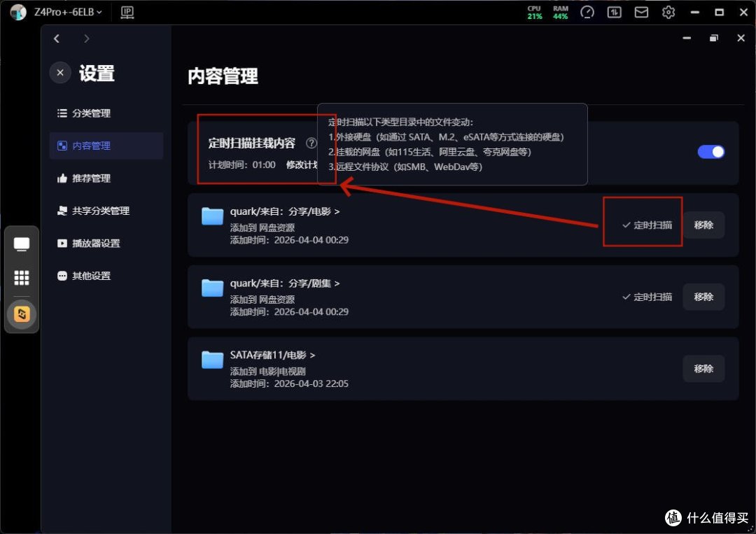Close the settings panel with round X
Screen dimensions: 756x534
click(x=60, y=73)
